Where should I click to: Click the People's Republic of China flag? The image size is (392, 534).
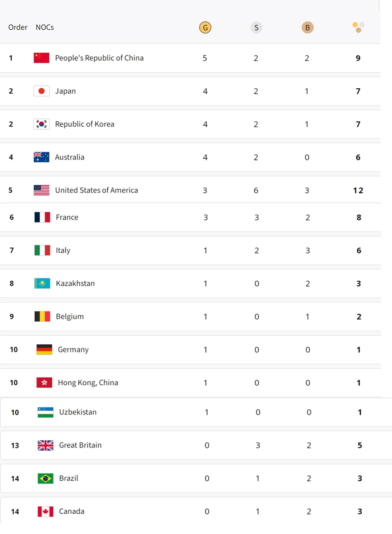(41, 58)
